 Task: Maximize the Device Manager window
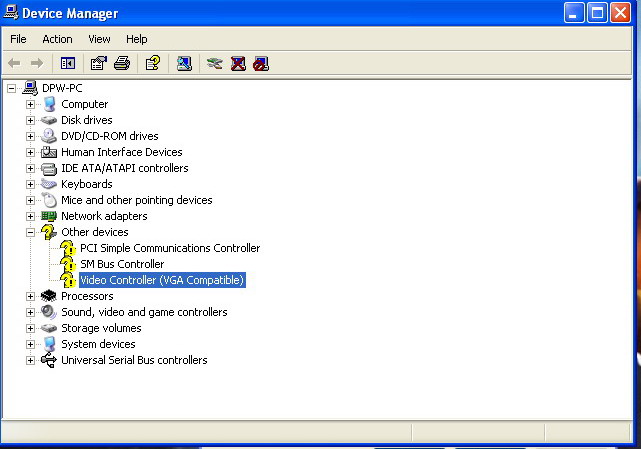[597, 13]
